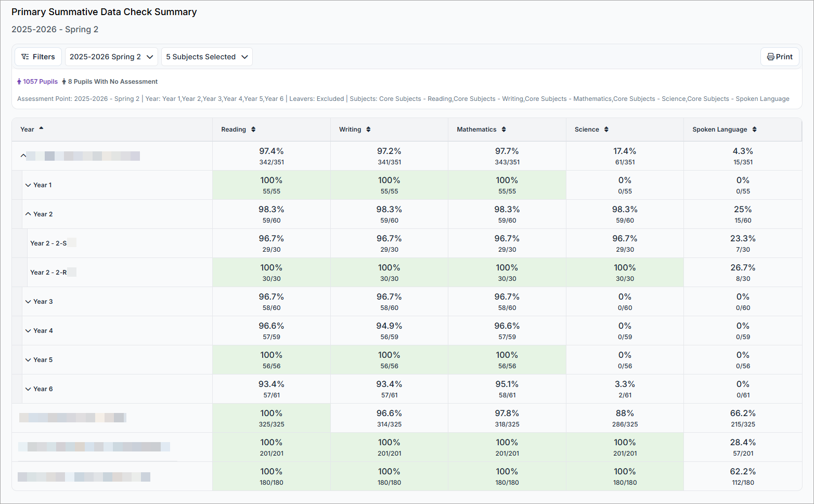814x504 pixels.
Task: Sort by the Writing column arrows
Action: pos(368,130)
